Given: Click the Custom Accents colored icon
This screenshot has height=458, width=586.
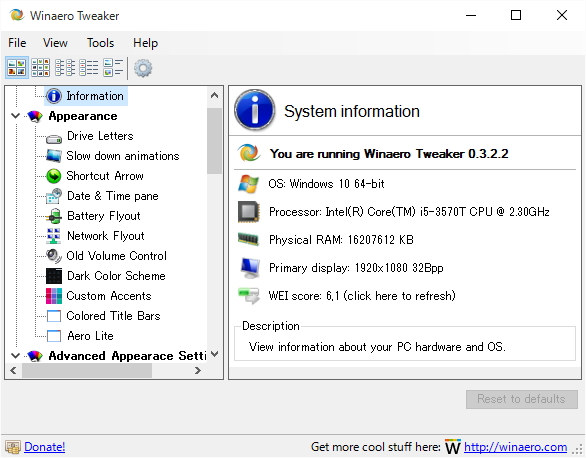Looking at the screenshot, I should click(54, 296).
